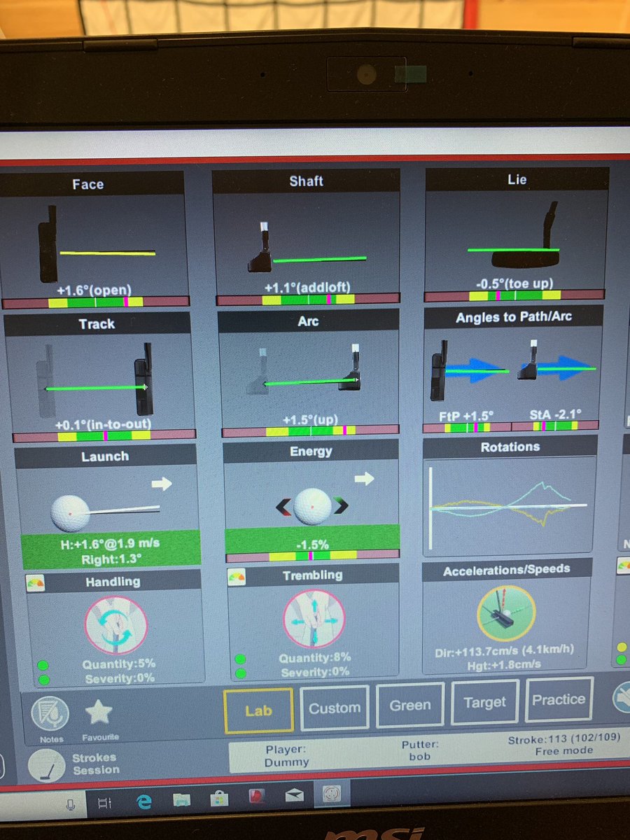
Task: Click the Accelerations/Speeds radar icon
Action: coord(505,612)
